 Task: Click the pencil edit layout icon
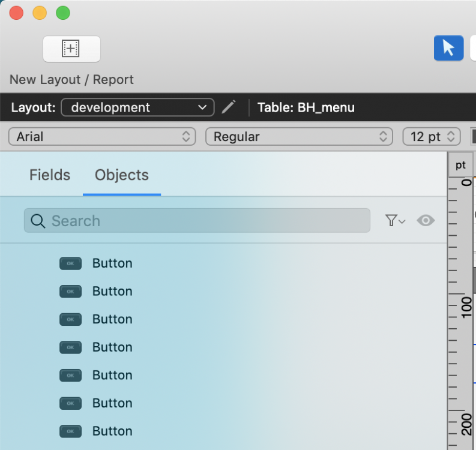click(229, 107)
